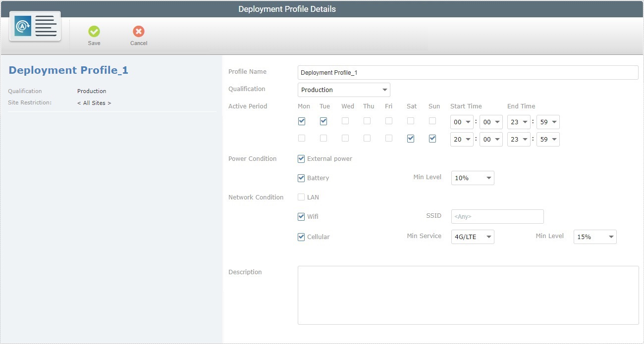Click the deployment profile document icon
Viewport: 644px width, 344px height.
click(x=35, y=26)
